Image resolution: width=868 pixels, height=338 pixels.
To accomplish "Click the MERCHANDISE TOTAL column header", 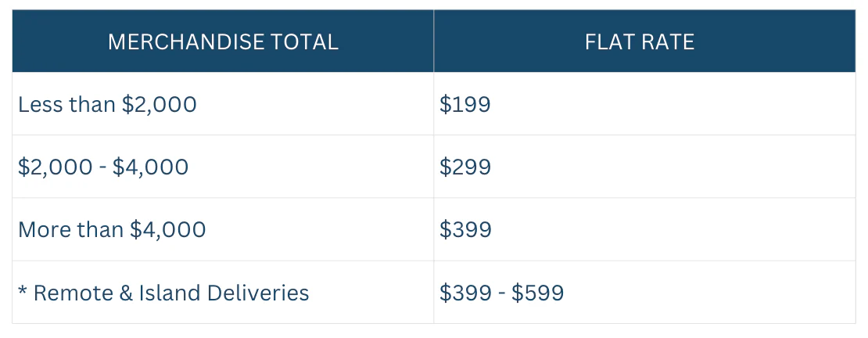I will point(223,41).
